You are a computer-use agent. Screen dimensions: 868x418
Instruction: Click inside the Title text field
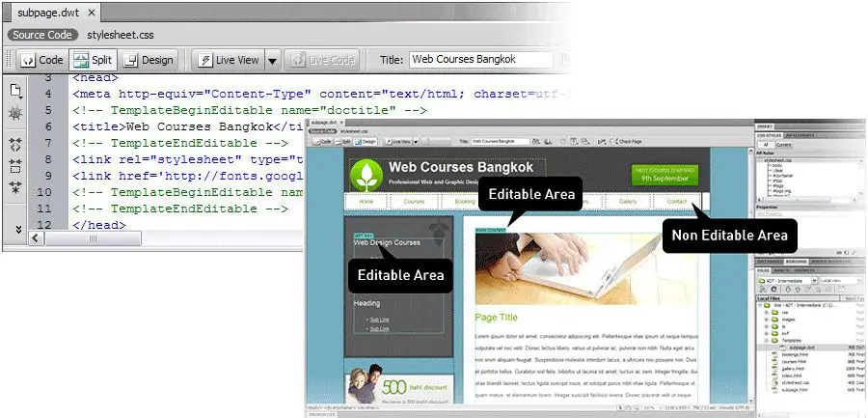pos(482,60)
